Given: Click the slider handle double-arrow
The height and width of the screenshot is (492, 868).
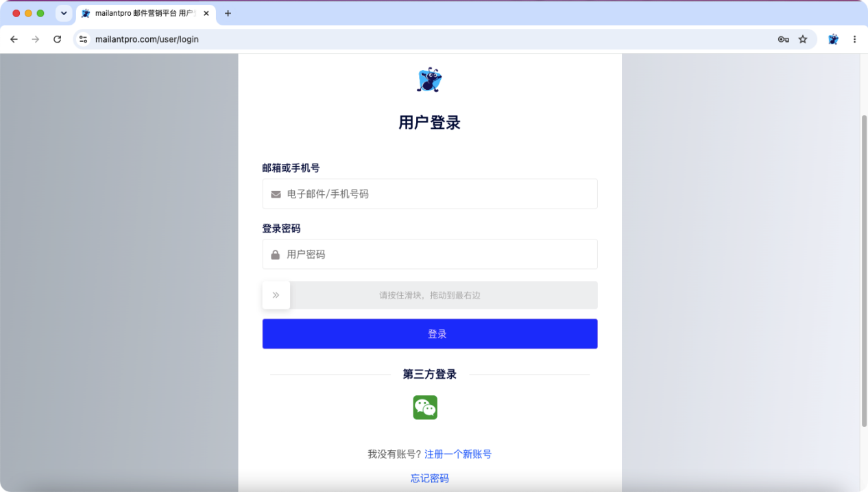Looking at the screenshot, I should click(x=276, y=295).
